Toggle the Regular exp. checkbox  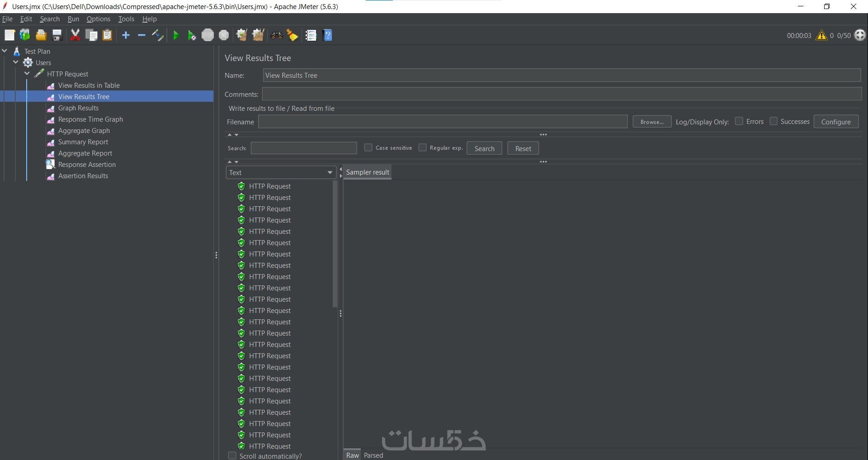[422, 147]
